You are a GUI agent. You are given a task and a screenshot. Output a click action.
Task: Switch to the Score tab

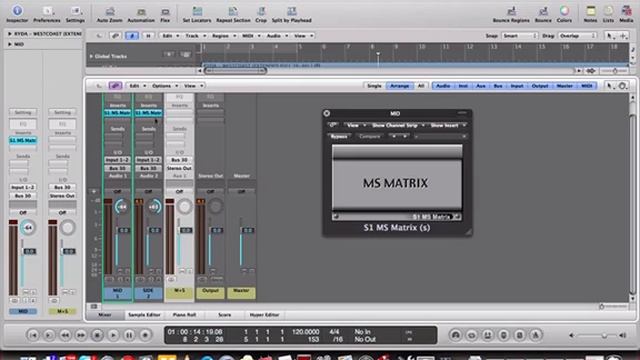point(224,315)
